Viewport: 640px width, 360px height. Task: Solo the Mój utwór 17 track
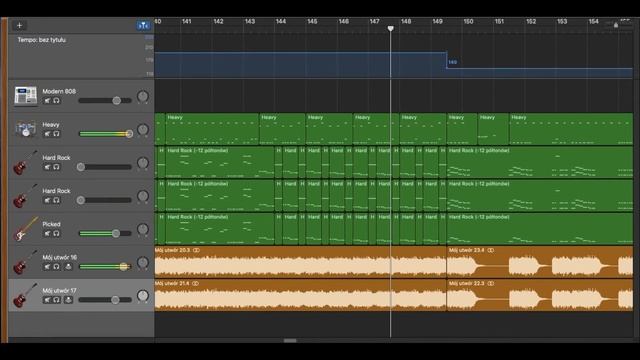click(x=56, y=300)
